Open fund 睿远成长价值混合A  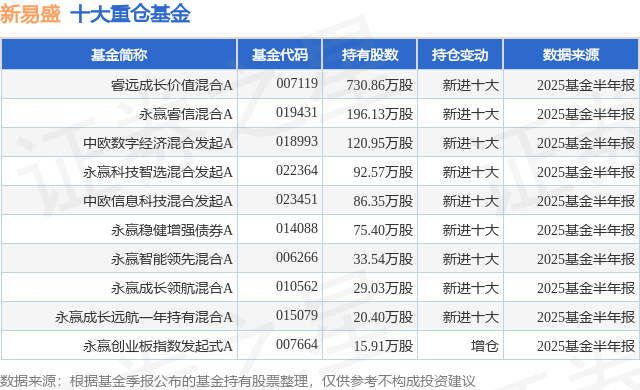point(172,85)
